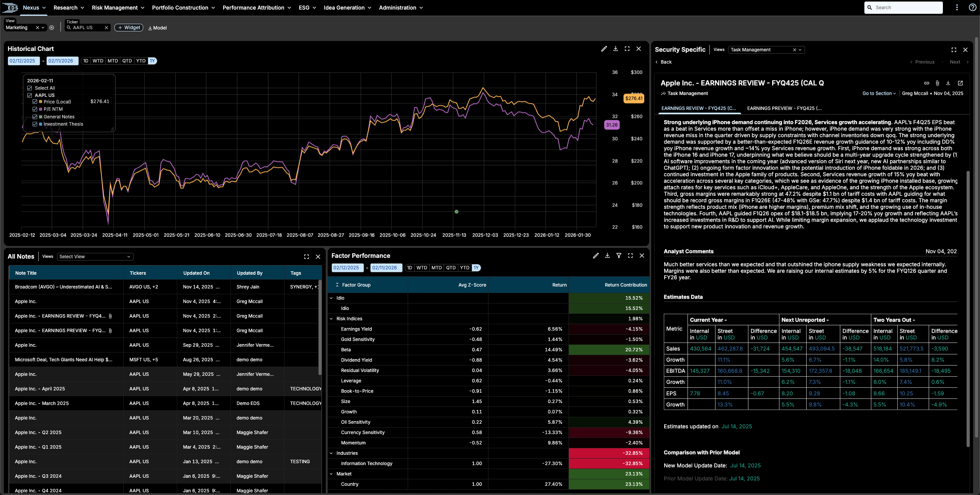Expand Factor Performance to fullscreen
The height and width of the screenshot is (495, 980).
point(630,256)
